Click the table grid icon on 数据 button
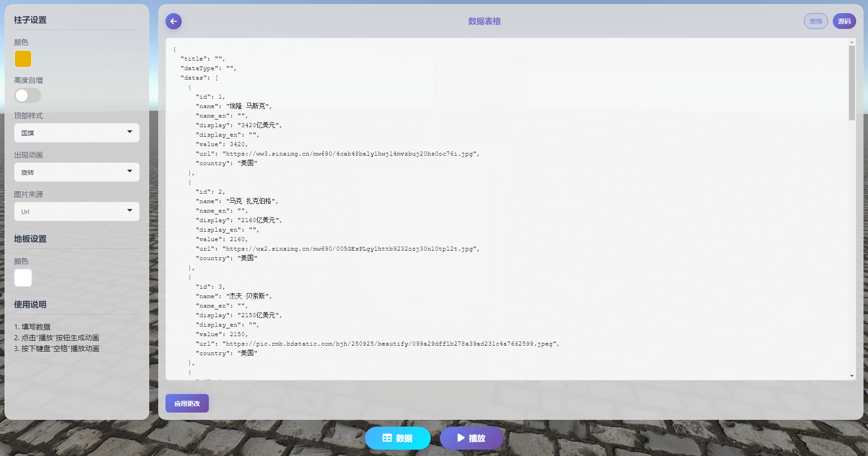This screenshot has height=456, width=868. [x=387, y=438]
